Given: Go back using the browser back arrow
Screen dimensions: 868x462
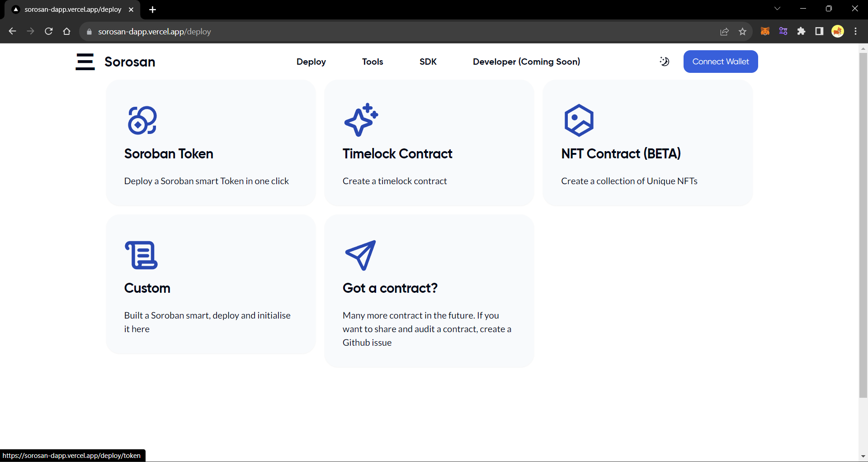Looking at the screenshot, I should coord(13,31).
